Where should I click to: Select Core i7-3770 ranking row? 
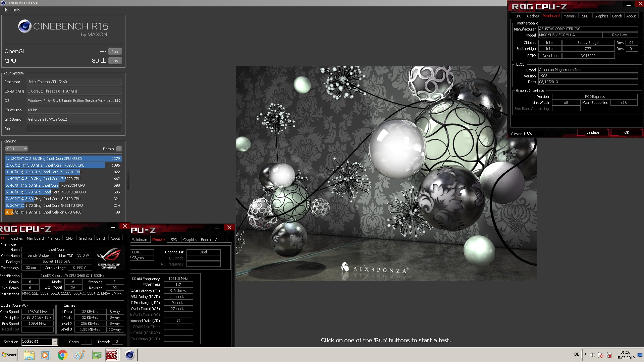[x=63, y=179]
